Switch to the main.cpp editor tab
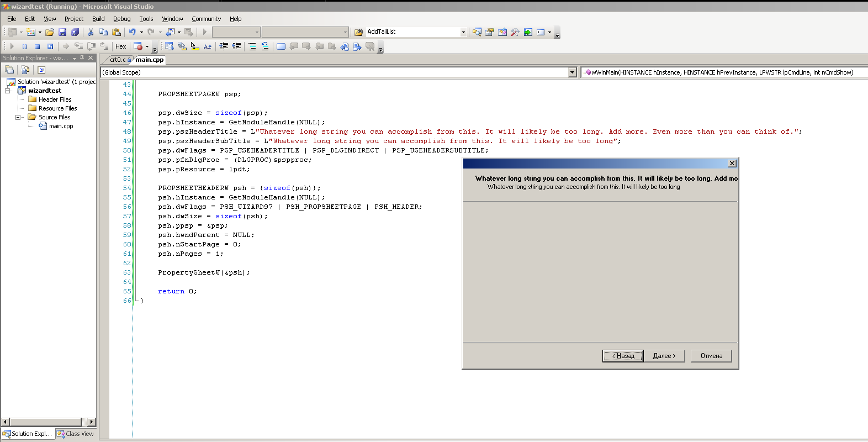The height and width of the screenshot is (442, 868). (150, 60)
